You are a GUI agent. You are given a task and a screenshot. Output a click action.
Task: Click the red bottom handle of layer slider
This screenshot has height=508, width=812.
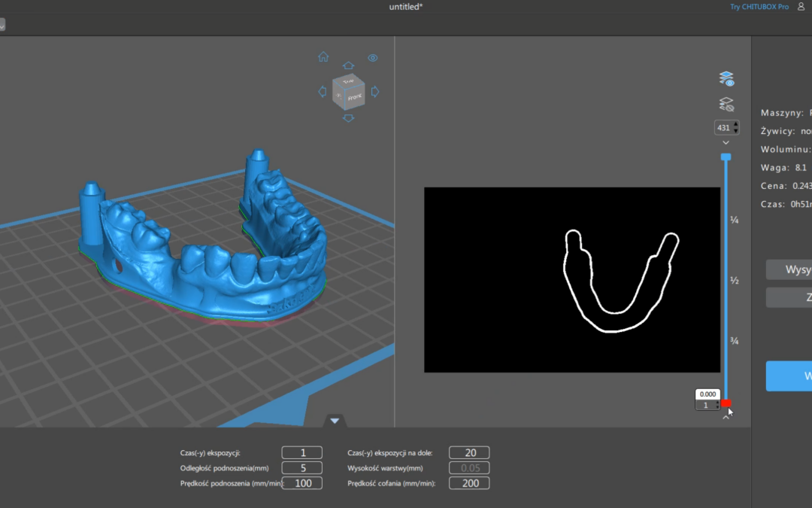point(726,403)
